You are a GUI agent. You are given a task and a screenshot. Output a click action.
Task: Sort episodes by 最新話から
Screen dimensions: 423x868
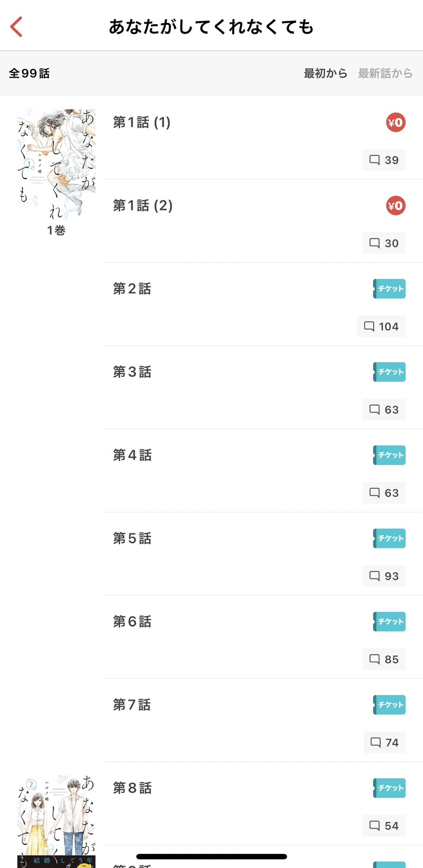[385, 73]
